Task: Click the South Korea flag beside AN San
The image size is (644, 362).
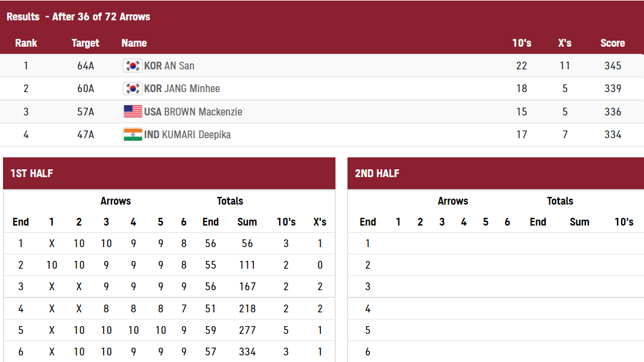Action: coord(132,66)
